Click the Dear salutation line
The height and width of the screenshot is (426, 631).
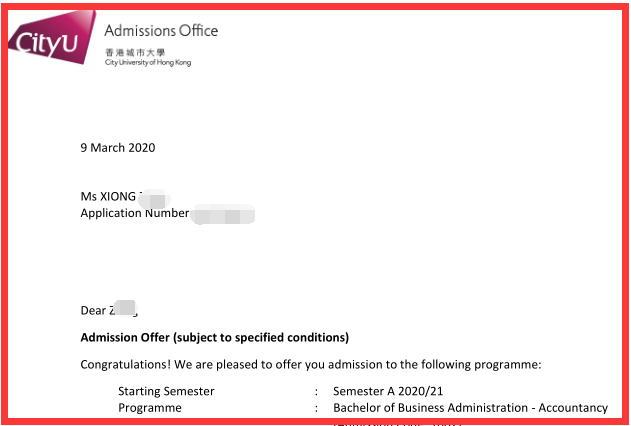pos(93,311)
